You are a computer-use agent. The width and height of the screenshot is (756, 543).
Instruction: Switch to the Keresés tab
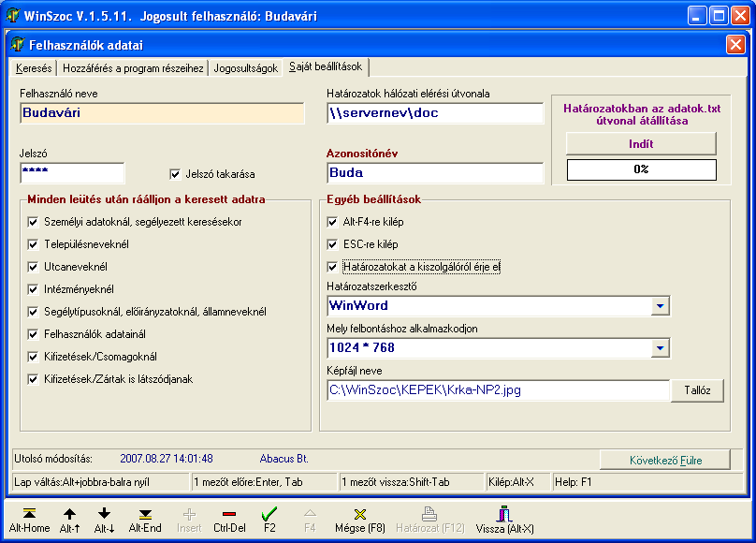[x=34, y=68]
